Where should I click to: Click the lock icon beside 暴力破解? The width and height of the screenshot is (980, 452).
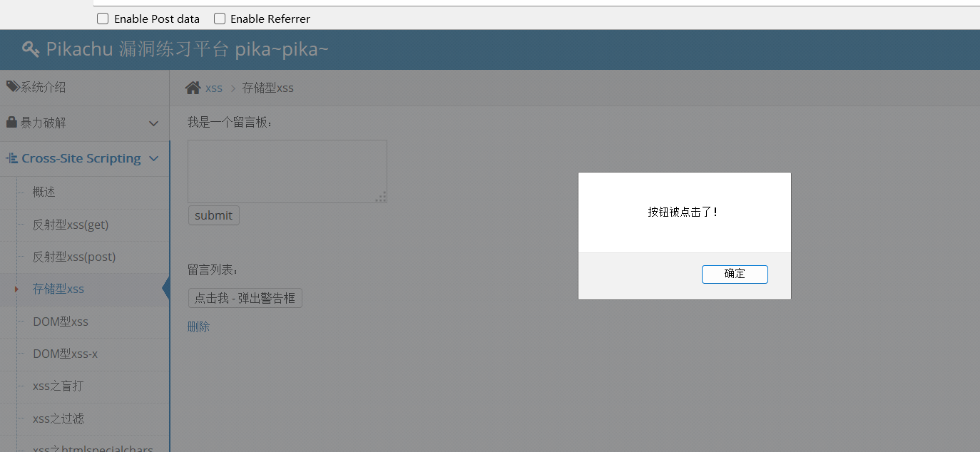click(11, 123)
